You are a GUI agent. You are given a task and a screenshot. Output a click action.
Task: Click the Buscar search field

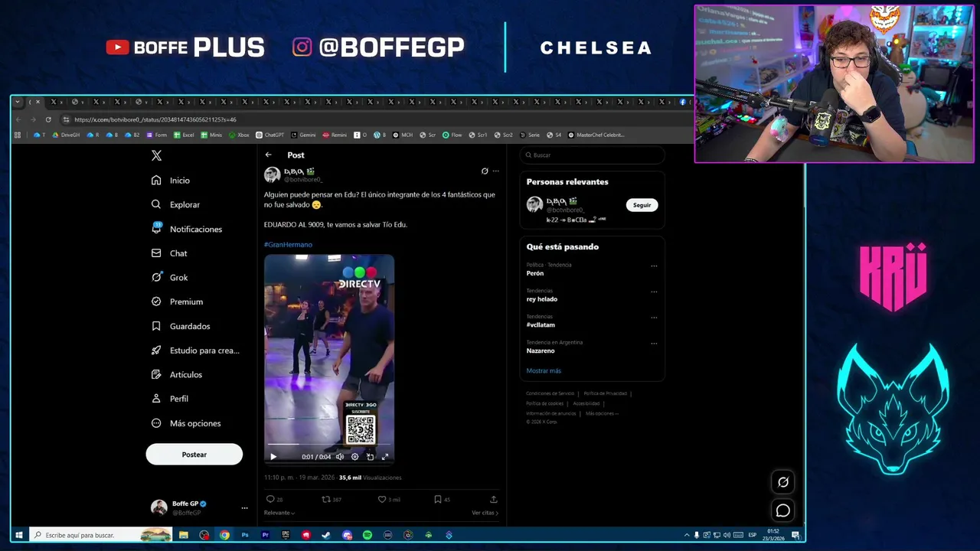[592, 155]
